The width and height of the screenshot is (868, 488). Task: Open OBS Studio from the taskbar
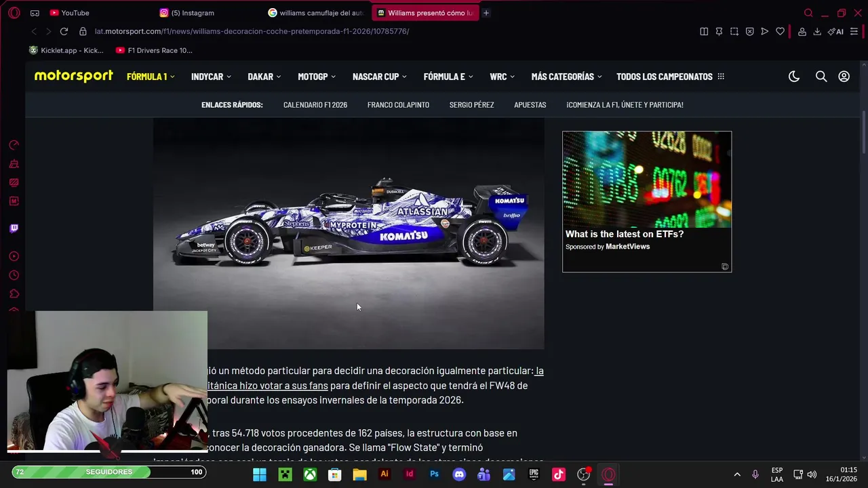click(583, 474)
